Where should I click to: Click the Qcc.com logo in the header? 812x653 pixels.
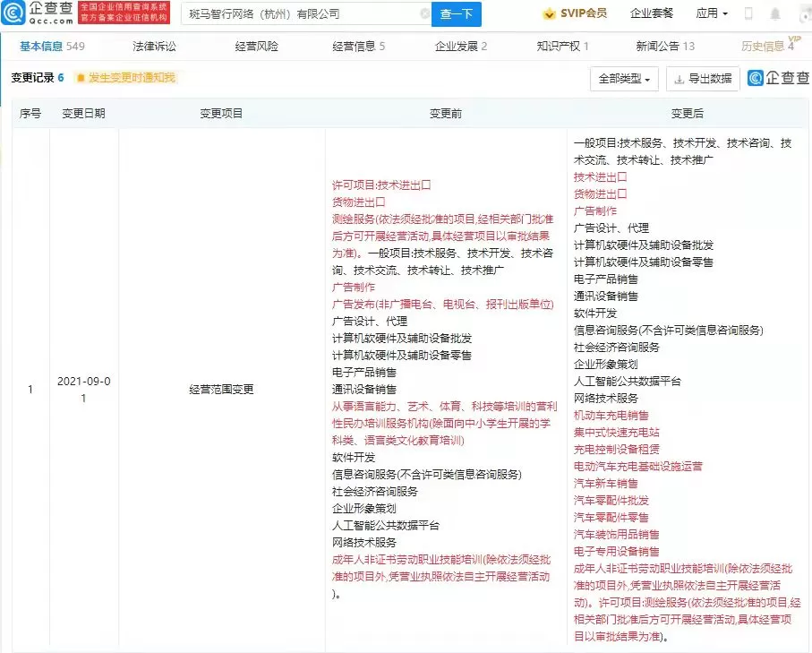tap(38, 13)
